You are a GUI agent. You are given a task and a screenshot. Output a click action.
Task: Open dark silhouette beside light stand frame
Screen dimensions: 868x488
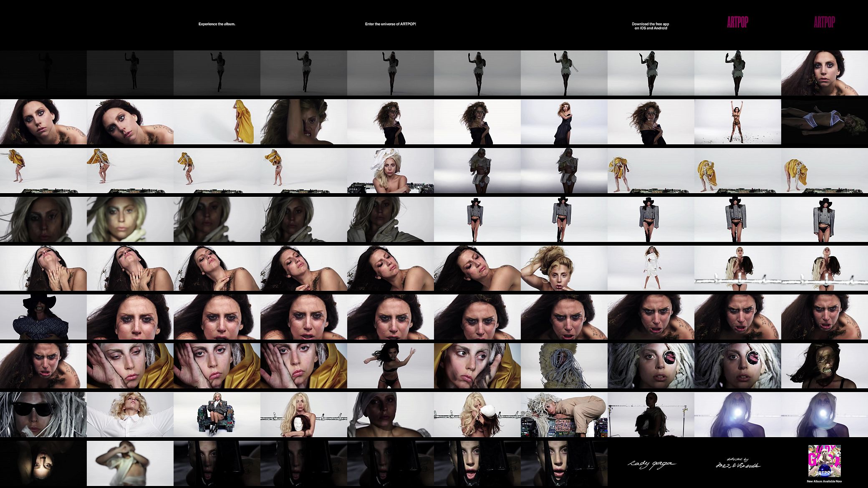(x=651, y=415)
